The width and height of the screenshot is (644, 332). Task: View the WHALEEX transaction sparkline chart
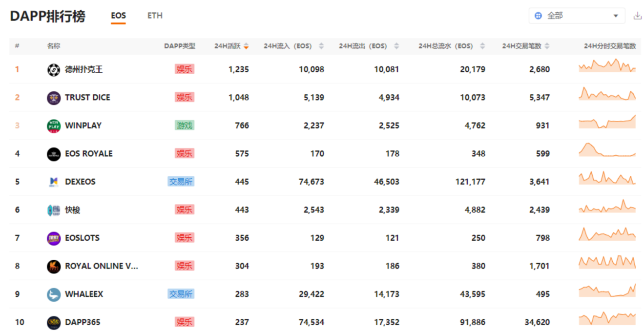pos(607,290)
